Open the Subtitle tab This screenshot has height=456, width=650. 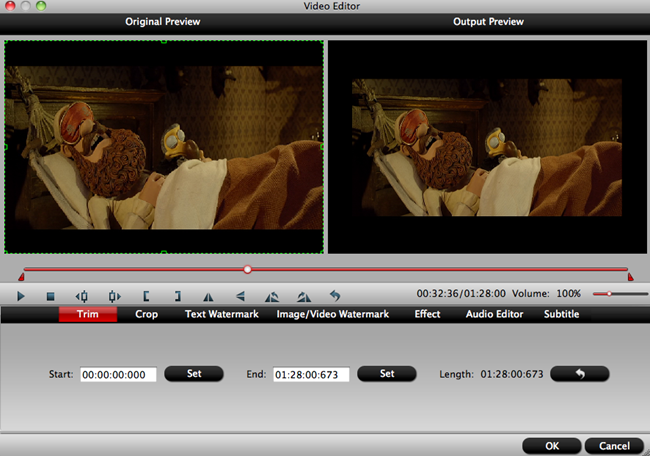[561, 314]
